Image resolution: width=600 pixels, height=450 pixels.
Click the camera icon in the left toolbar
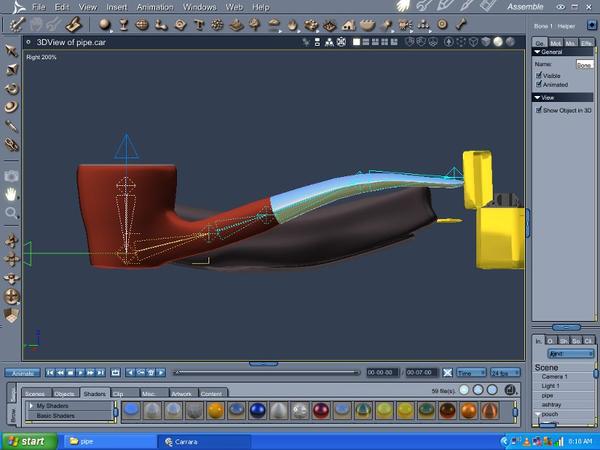tap(11, 176)
